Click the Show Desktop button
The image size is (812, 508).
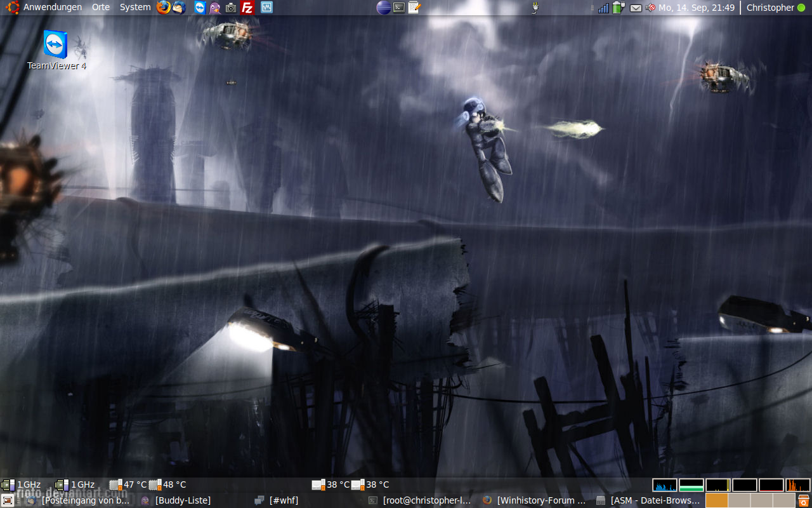coord(8,500)
